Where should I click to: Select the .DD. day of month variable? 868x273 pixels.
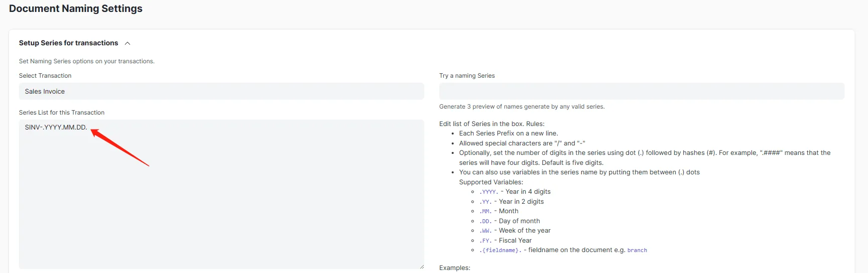click(485, 221)
